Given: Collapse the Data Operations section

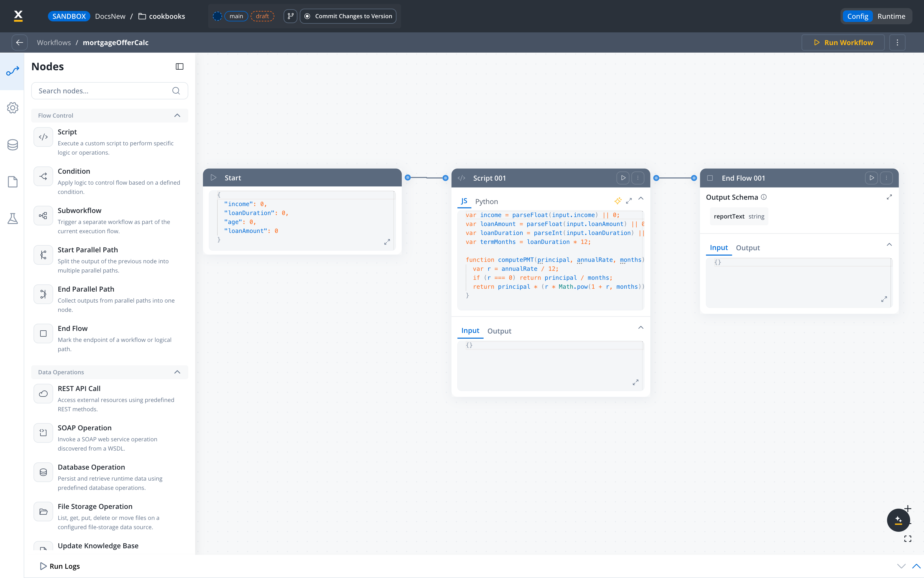Looking at the screenshot, I should click(177, 372).
